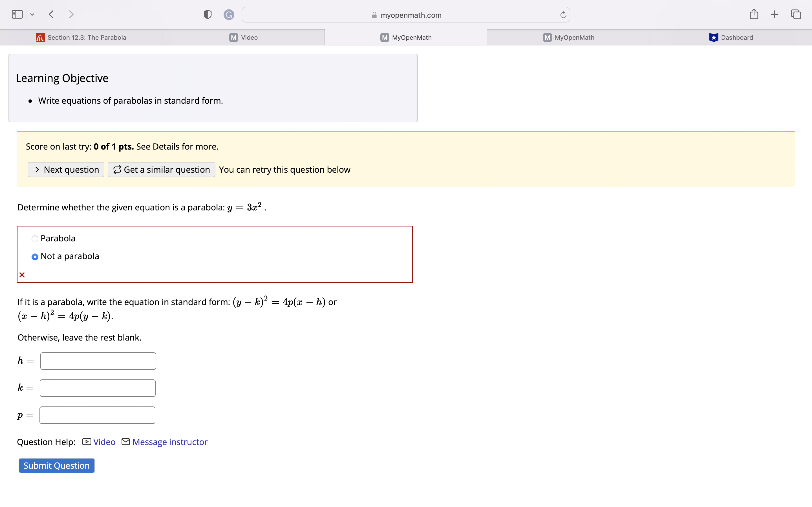
Task: Click the Safari sidebar toggle icon
Action: coord(17,14)
